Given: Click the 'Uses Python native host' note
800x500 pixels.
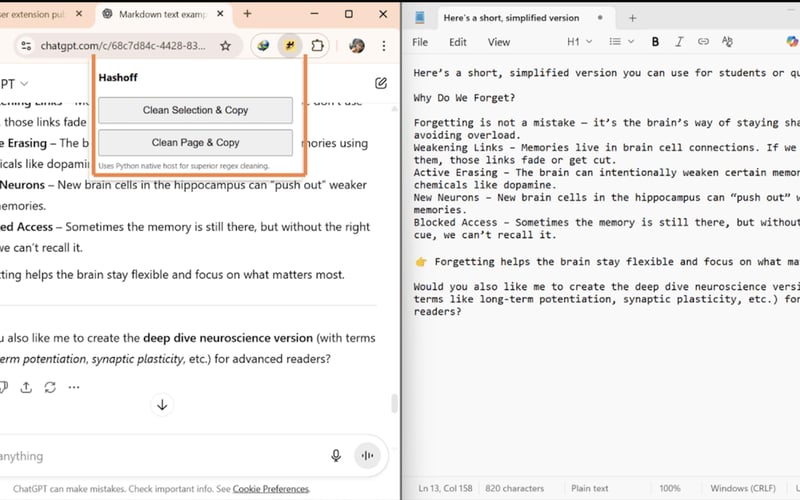Looking at the screenshot, I should tap(184, 166).
